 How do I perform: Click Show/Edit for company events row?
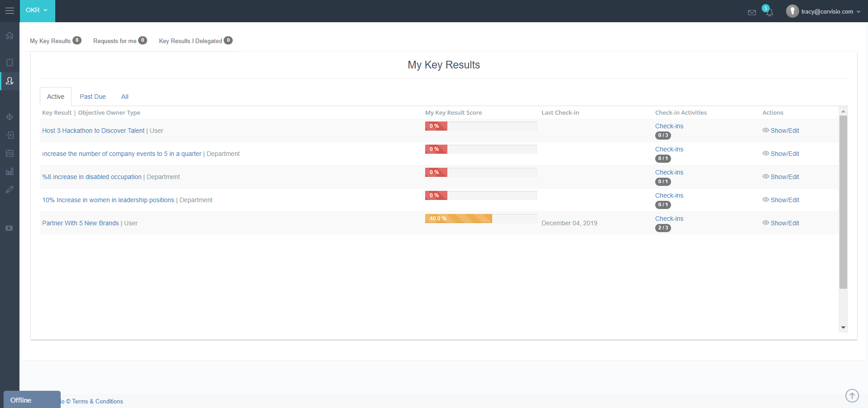(781, 154)
